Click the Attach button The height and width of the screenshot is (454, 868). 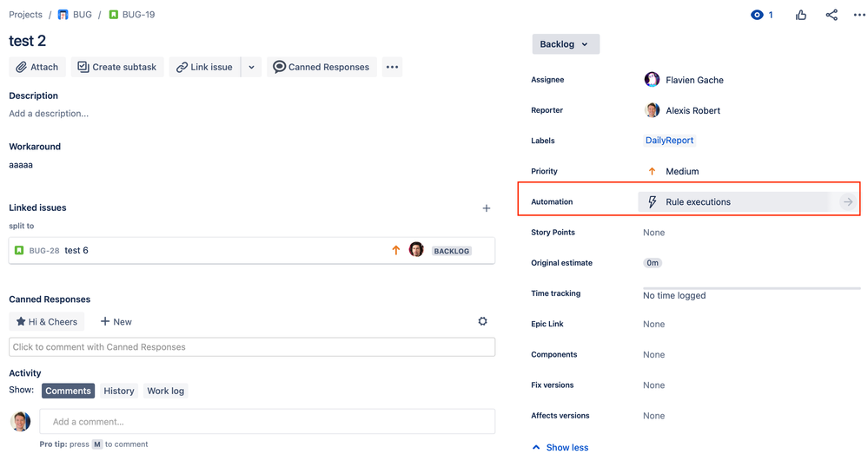coord(37,67)
